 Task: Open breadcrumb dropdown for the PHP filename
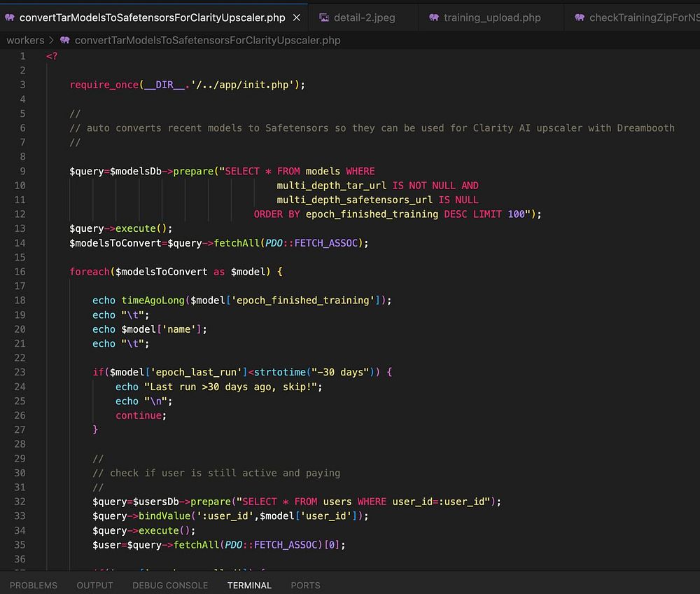(x=207, y=41)
